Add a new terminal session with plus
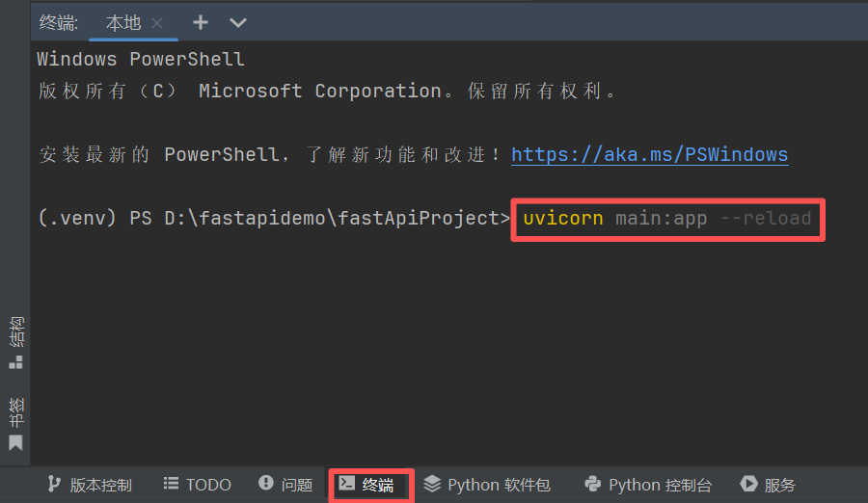Image resolution: width=868 pixels, height=503 pixels. pyautogui.click(x=201, y=23)
